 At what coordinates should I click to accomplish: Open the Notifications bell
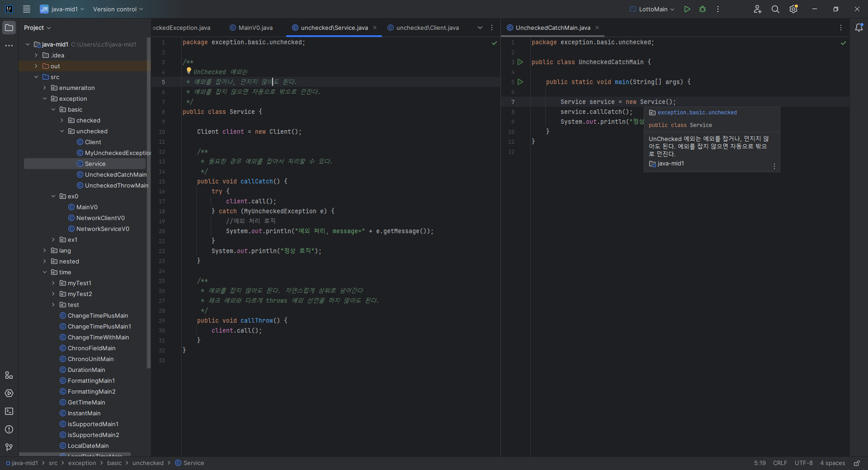point(859,28)
